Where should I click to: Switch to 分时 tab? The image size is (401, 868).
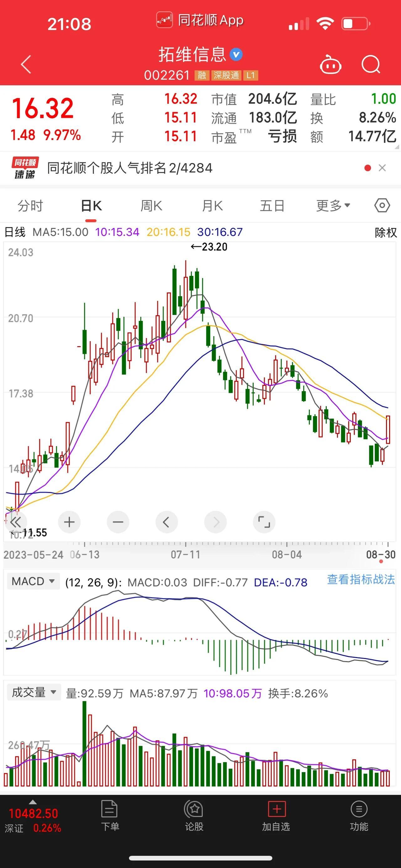coord(30,206)
